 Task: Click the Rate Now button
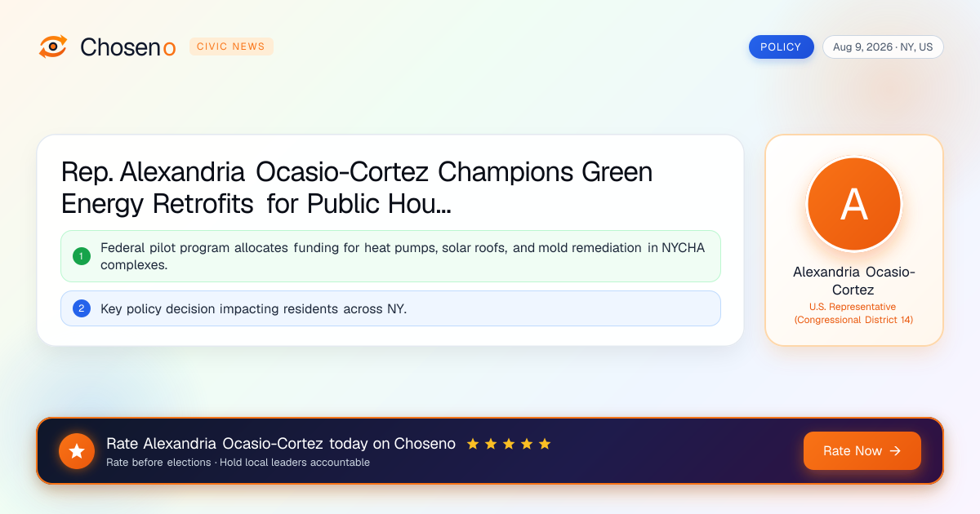coord(862,451)
